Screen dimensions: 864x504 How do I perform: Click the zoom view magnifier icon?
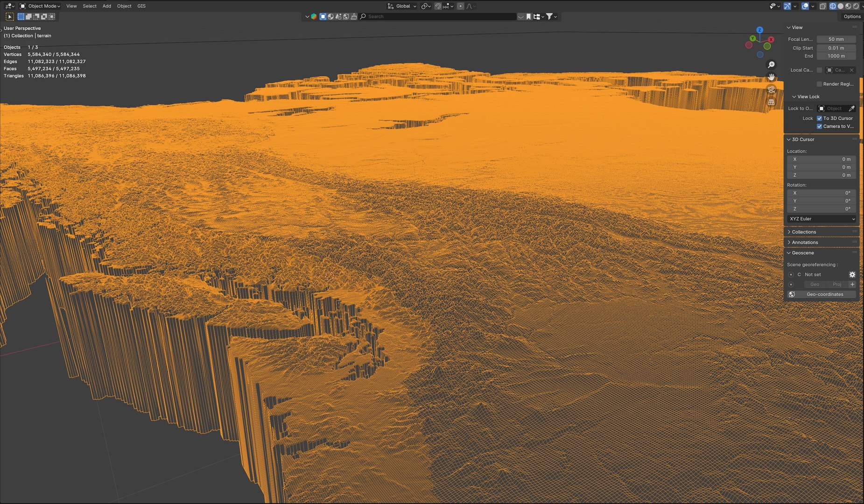click(772, 64)
